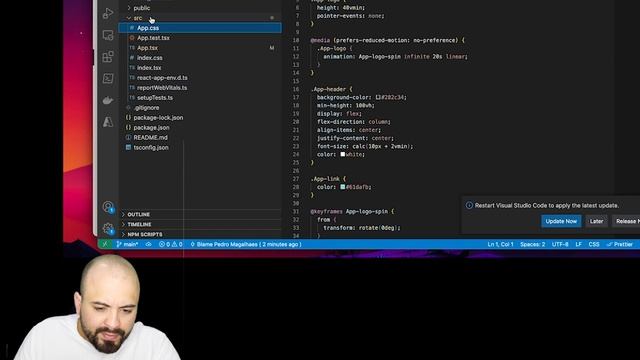Click the package.json braces icon
This screenshot has height=360, width=640.
click(128, 127)
